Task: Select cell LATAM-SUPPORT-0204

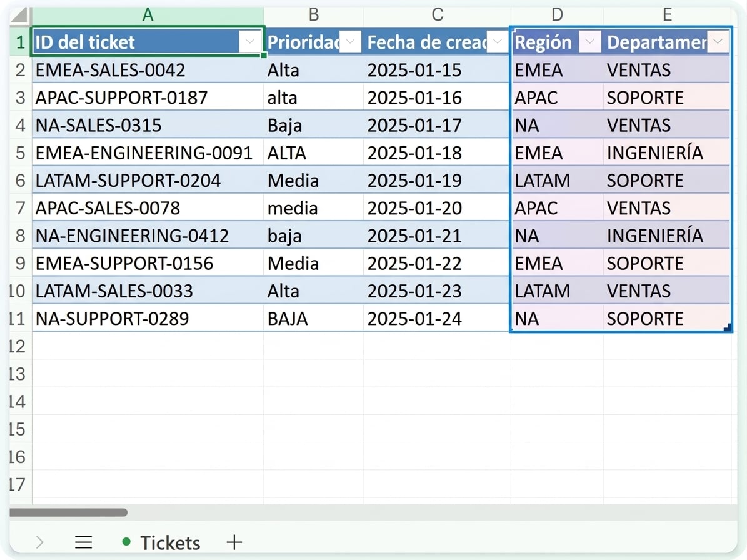Action: pyautogui.click(x=148, y=181)
